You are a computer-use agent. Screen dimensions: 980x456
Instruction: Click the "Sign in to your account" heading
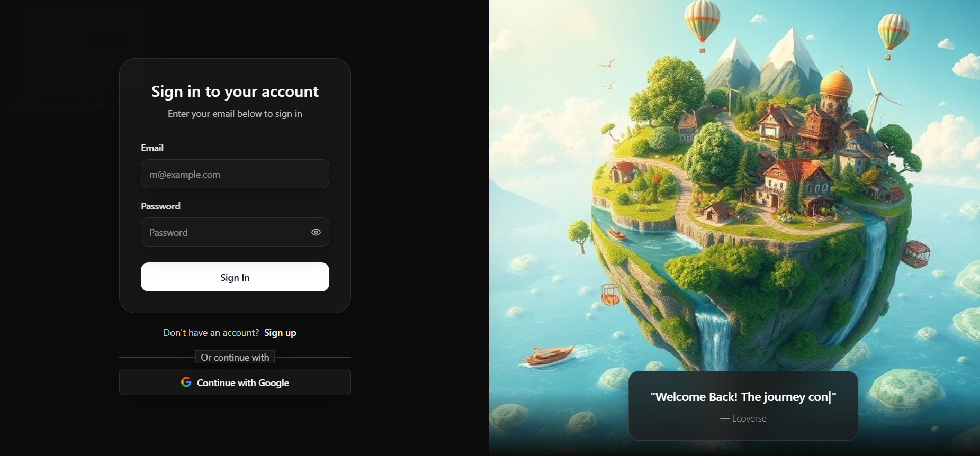click(235, 92)
